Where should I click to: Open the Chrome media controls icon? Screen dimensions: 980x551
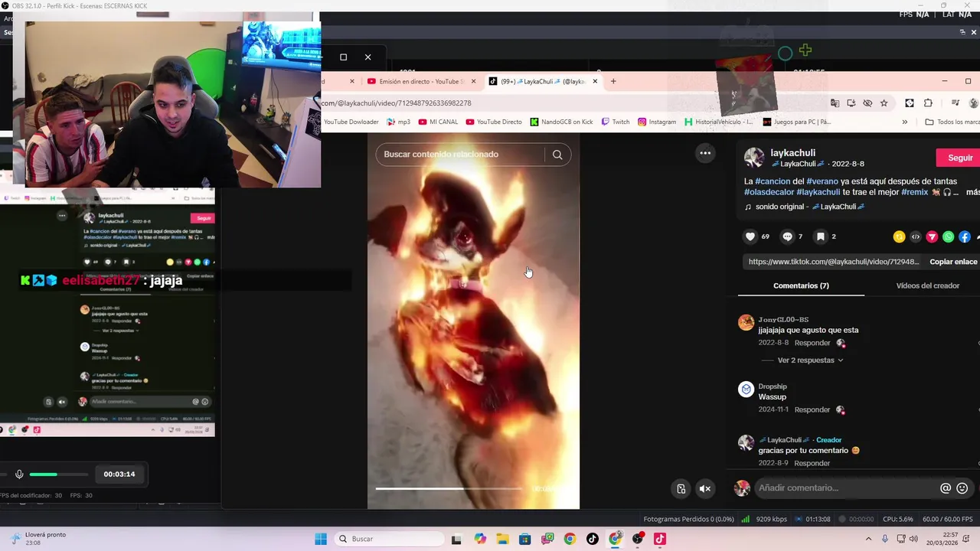955,103
